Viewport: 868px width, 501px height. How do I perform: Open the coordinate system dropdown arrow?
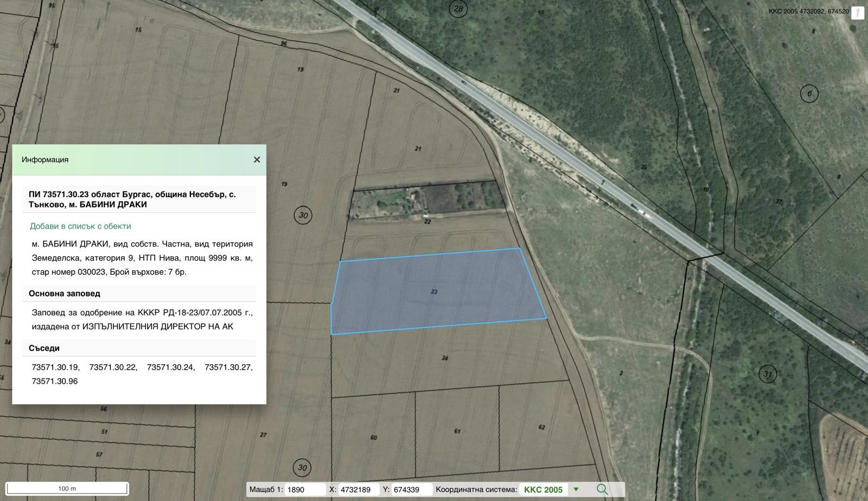coord(576,490)
